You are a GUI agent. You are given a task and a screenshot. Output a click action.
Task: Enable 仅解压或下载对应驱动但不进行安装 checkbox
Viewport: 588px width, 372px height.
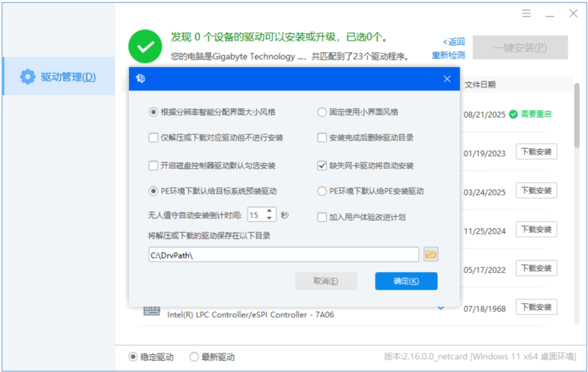click(153, 138)
